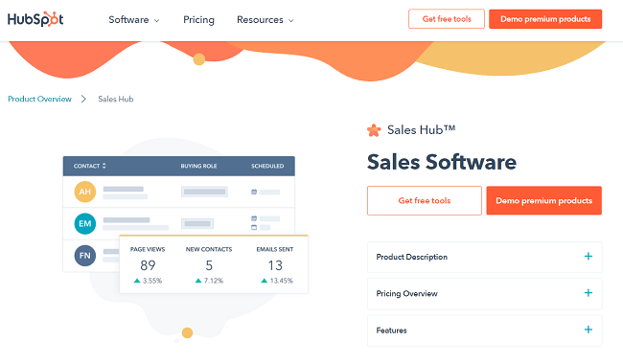Click the plus icon for Pricing Overview
The image size is (623, 364).
pos(588,293)
